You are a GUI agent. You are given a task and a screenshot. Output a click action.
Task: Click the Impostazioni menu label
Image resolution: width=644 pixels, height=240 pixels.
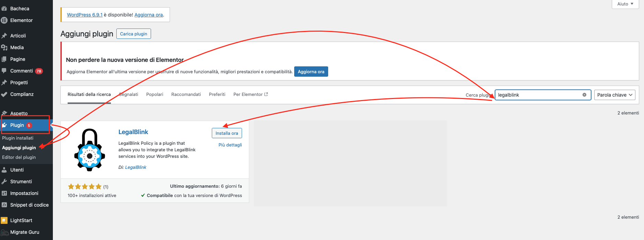[24, 193]
